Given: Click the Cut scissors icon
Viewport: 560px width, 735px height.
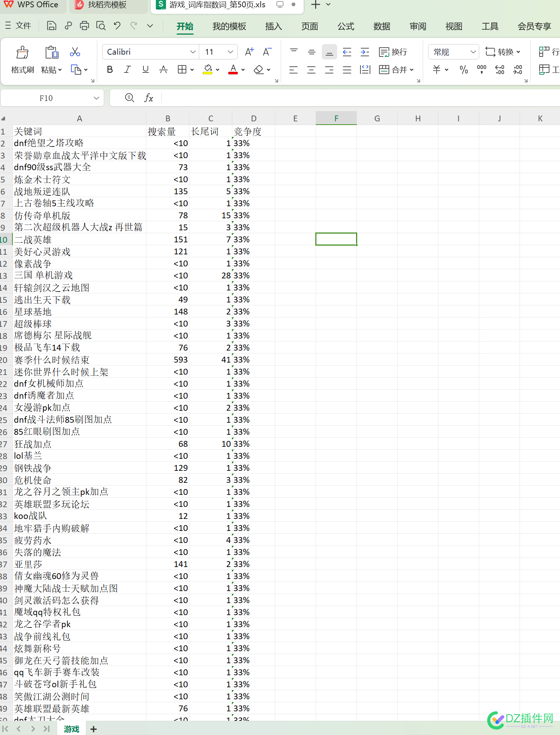Looking at the screenshot, I should [75, 52].
